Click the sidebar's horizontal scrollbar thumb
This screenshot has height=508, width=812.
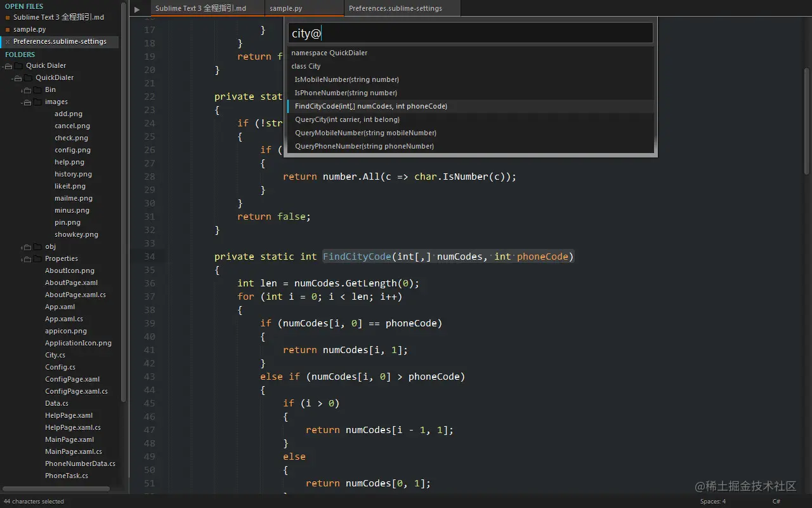click(56, 489)
